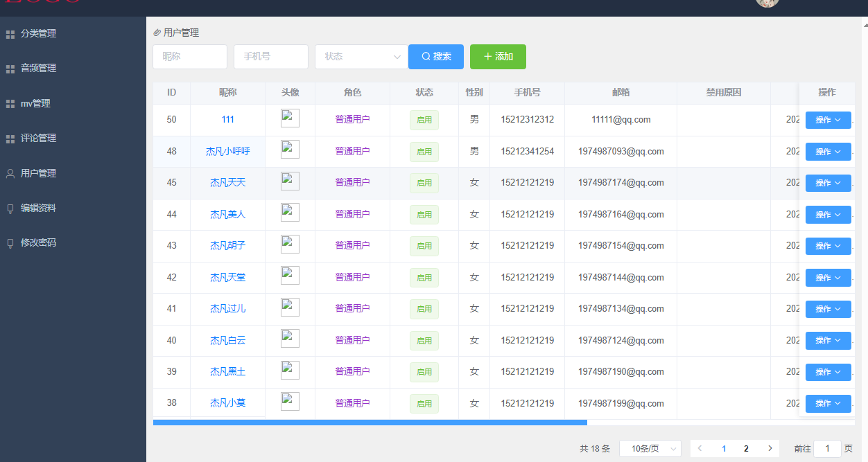The image size is (868, 462).
Task: Click the 前往 page number input
Action: 827,449
